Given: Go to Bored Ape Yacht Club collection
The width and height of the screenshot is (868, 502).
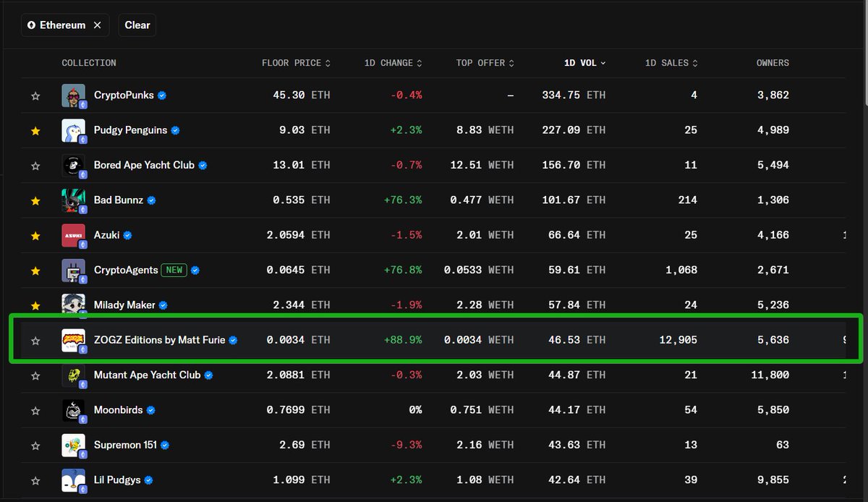Looking at the screenshot, I should click(x=144, y=165).
